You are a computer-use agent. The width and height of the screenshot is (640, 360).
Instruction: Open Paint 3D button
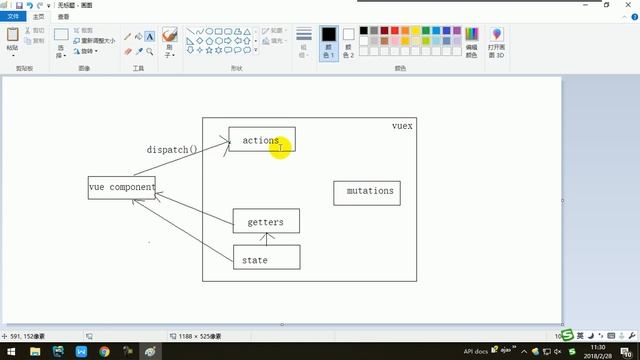tap(496, 42)
